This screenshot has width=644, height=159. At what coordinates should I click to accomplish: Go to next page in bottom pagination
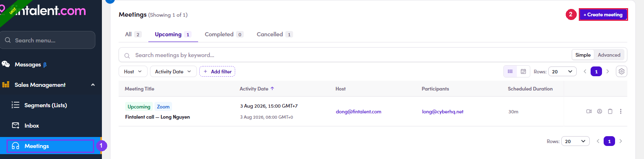pos(621,141)
